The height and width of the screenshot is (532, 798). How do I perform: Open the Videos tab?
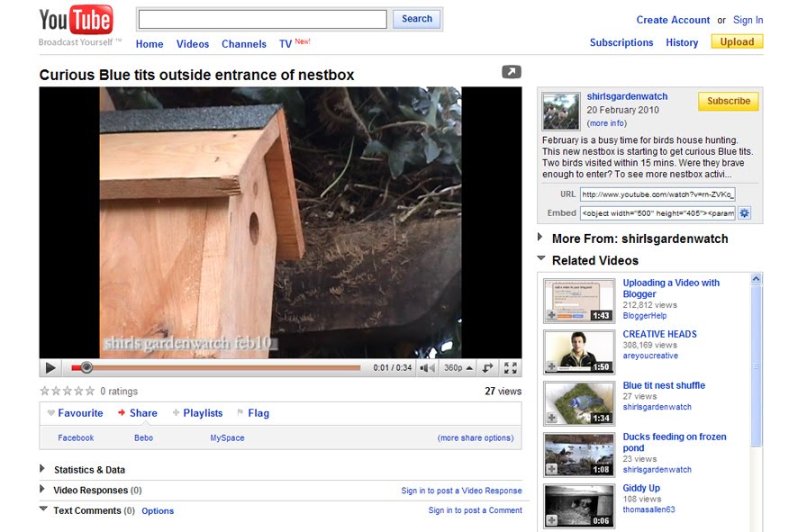[193, 44]
